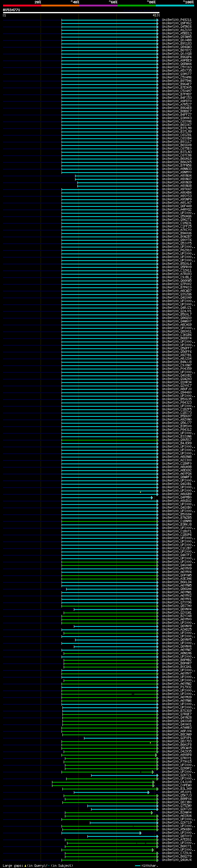Select hit label UniRef100_B2AW04

click(176, 812)
